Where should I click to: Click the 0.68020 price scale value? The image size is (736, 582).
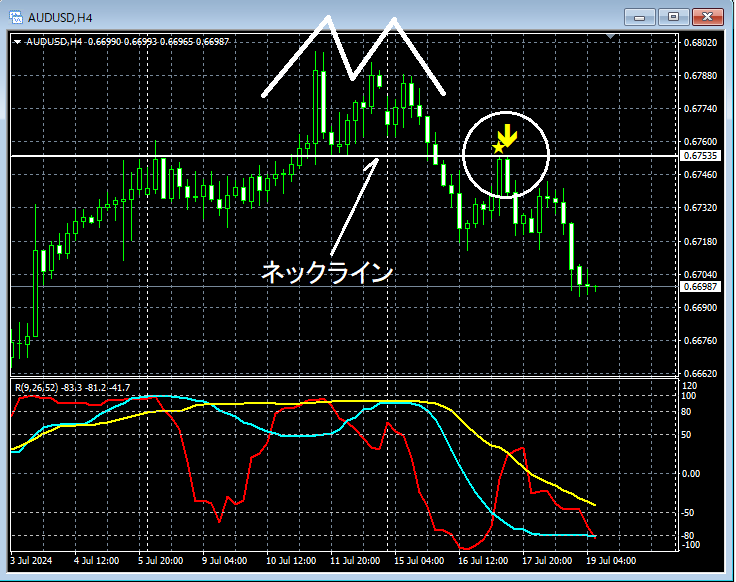pyautogui.click(x=700, y=42)
